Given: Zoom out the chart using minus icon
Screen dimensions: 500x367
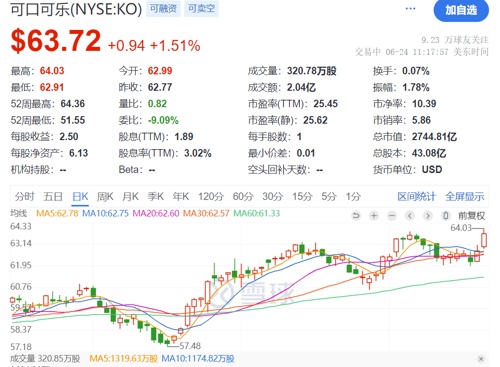Looking at the screenshot, I should point(392,216).
